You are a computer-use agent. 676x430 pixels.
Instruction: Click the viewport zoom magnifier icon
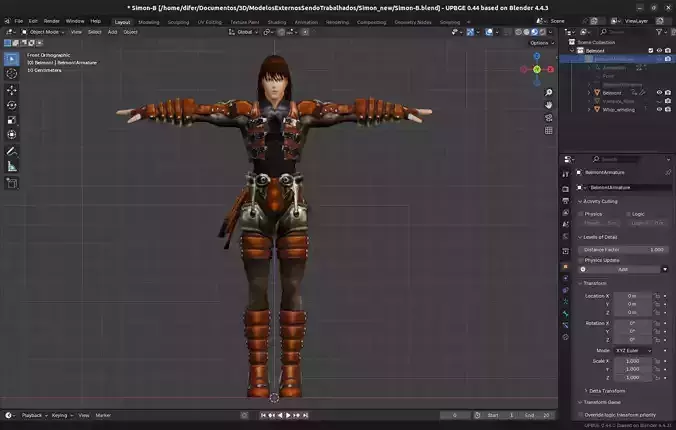pyautogui.click(x=549, y=92)
